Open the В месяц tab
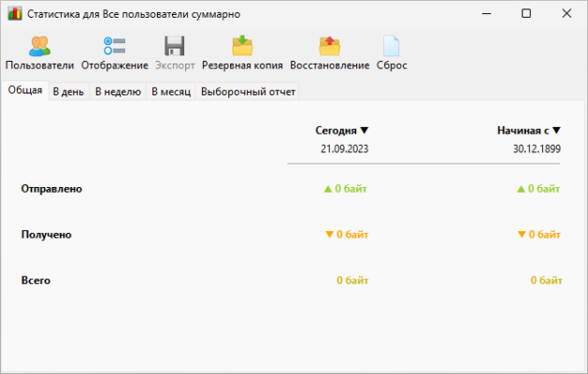The width and height of the screenshot is (588, 374). (171, 92)
